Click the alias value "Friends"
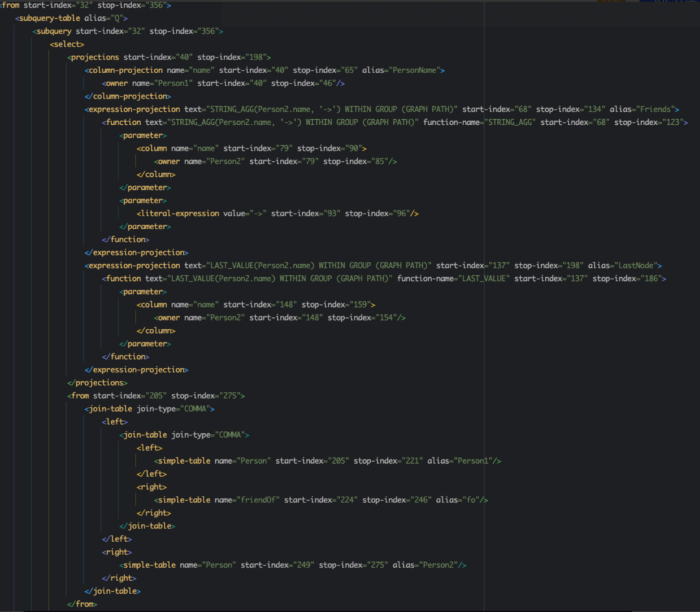The width and height of the screenshot is (700, 612). [x=655, y=109]
